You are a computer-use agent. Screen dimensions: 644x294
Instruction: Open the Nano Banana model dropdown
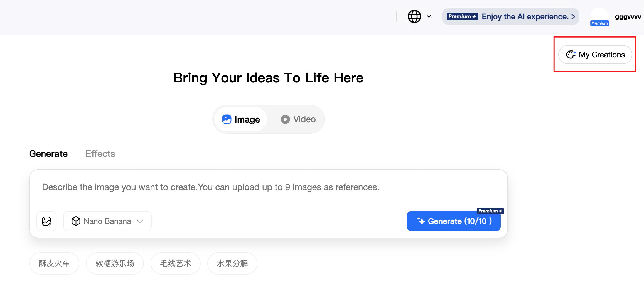(x=107, y=221)
